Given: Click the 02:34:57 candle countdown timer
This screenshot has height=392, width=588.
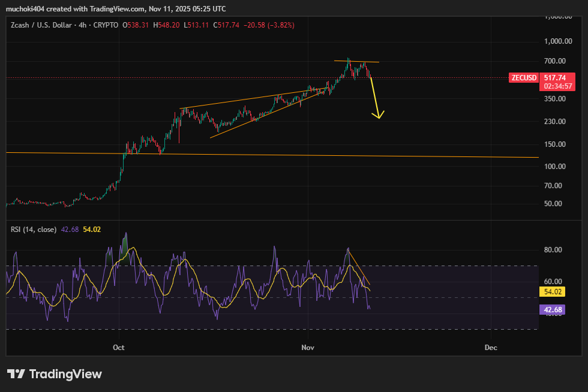Looking at the screenshot, I should 555,86.
